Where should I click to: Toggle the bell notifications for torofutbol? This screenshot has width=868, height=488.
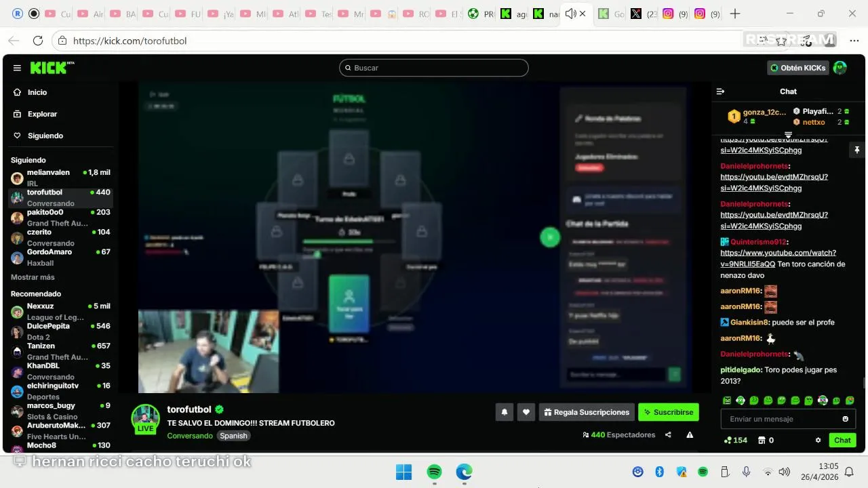(x=504, y=412)
